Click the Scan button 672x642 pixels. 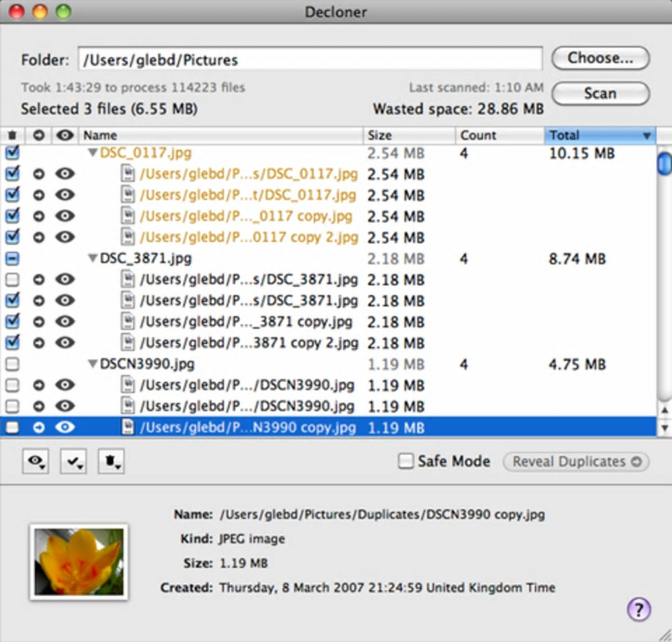[600, 94]
